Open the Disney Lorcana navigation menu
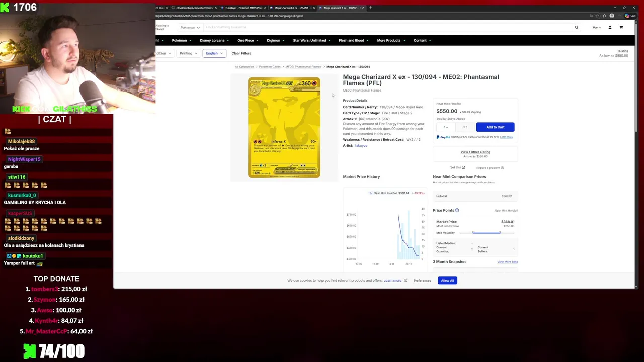 pyautogui.click(x=214, y=40)
